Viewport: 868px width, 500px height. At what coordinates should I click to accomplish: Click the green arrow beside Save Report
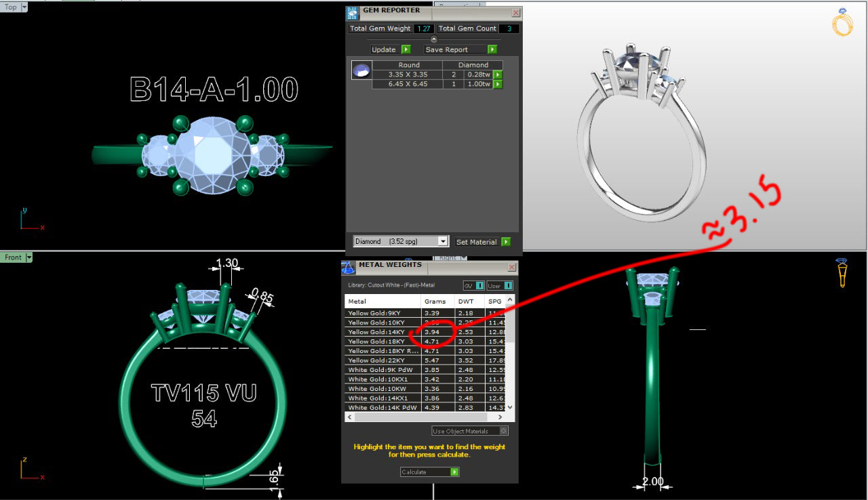pos(492,49)
